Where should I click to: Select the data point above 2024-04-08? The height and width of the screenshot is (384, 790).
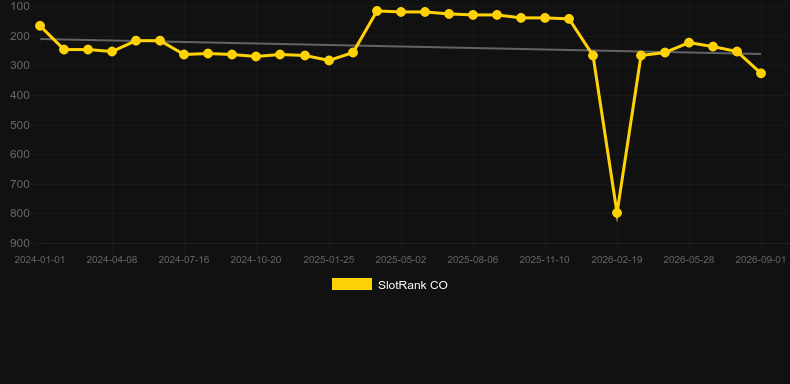click(112, 51)
